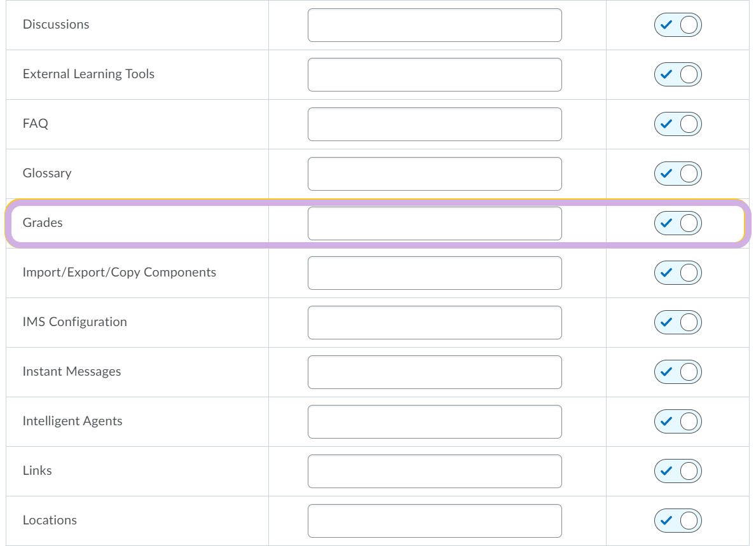Focus the External Learning Tools text field
This screenshot has width=756, height=546.
(434, 75)
